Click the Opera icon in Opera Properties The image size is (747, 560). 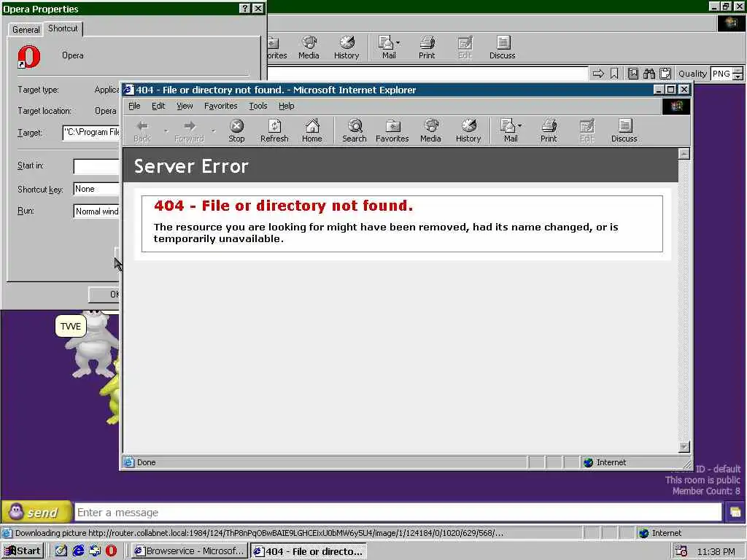[29, 57]
